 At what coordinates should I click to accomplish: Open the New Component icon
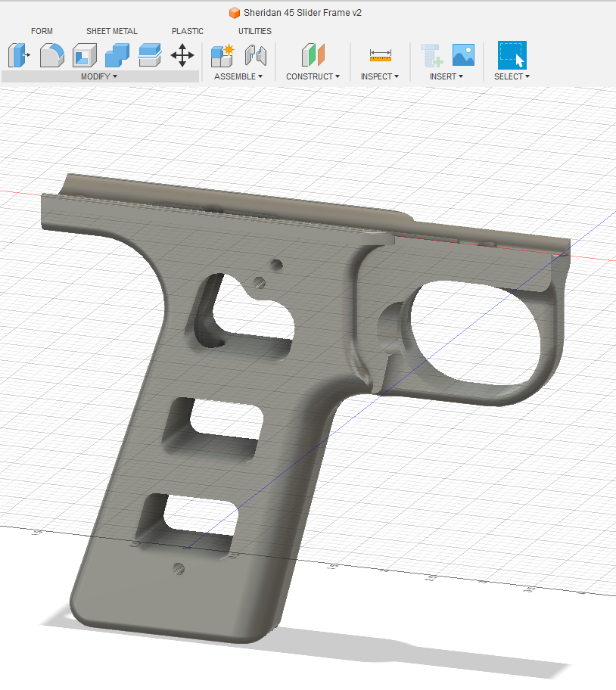(222, 55)
